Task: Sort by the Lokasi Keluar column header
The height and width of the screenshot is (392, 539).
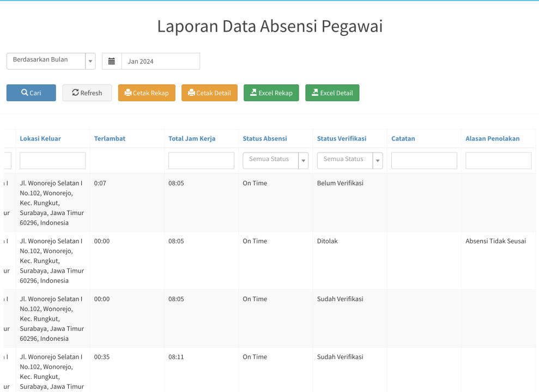Action: [x=40, y=139]
